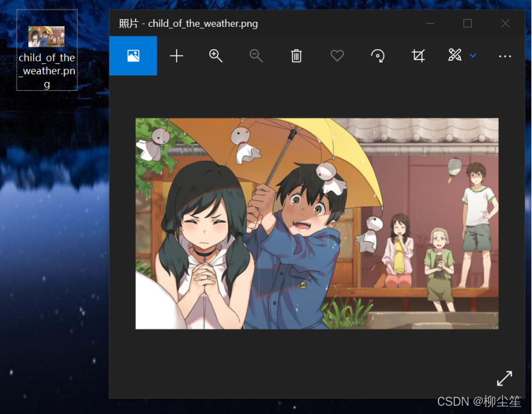This screenshot has width=532, height=414.
Task: Enter fullscreen using the diagonal arrows icon
Action: 504,378
